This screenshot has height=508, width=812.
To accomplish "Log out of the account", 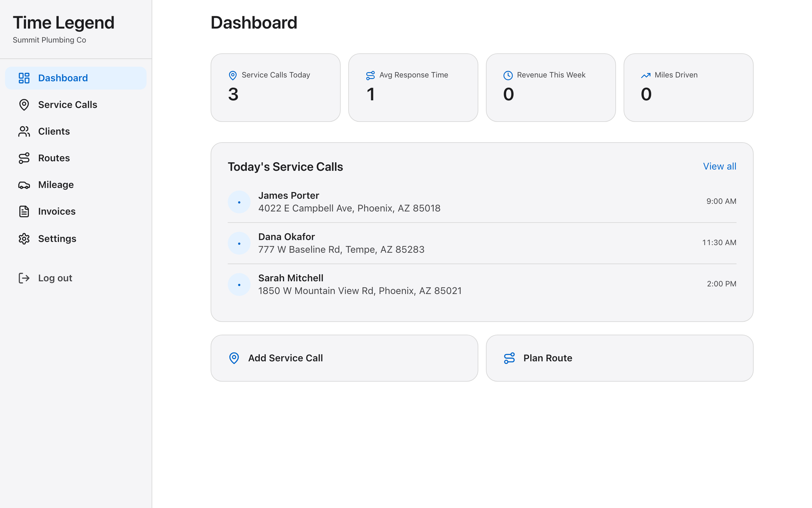I will (76, 278).
